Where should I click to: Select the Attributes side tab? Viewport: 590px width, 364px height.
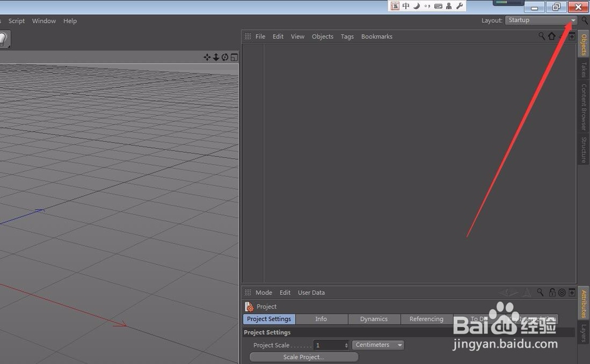(x=584, y=303)
